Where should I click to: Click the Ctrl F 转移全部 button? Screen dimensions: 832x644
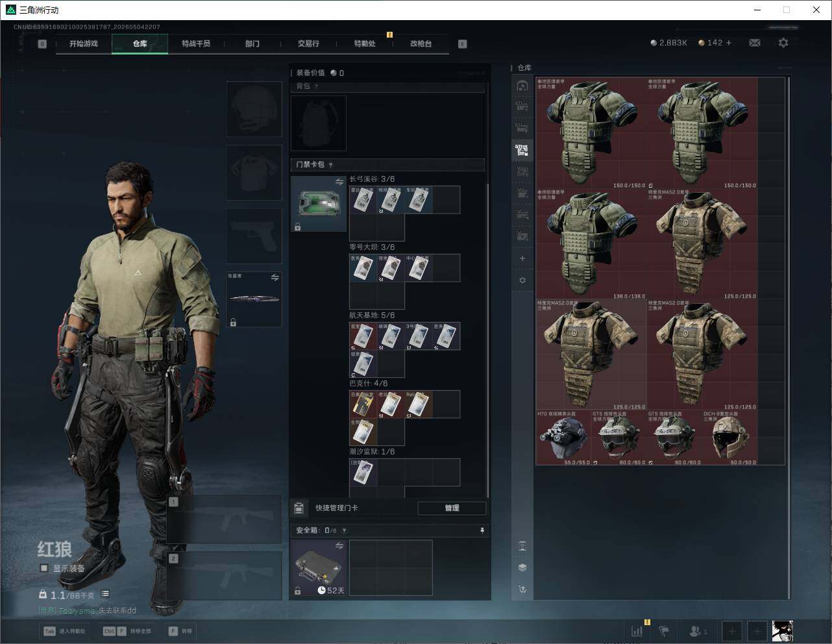coord(127,631)
